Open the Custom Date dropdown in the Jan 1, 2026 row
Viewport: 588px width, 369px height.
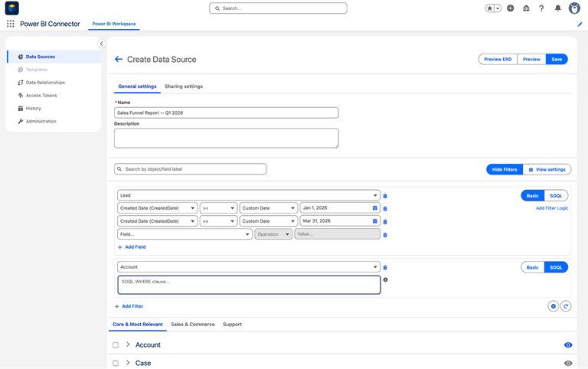269,208
